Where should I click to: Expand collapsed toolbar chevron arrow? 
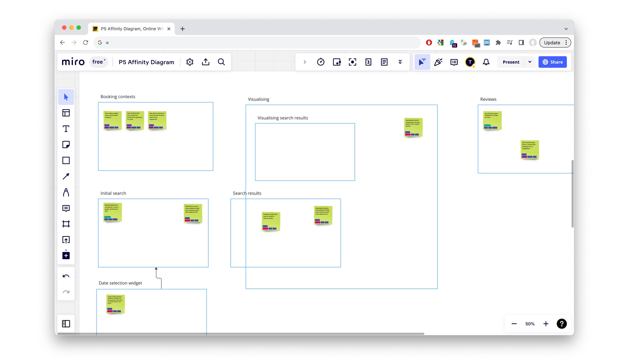click(x=305, y=62)
